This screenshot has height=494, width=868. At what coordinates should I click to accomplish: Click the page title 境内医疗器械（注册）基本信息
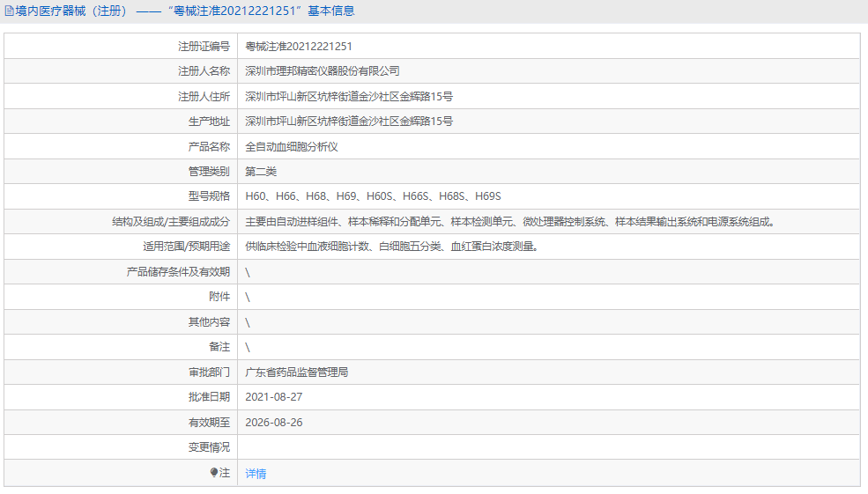tap(184, 11)
